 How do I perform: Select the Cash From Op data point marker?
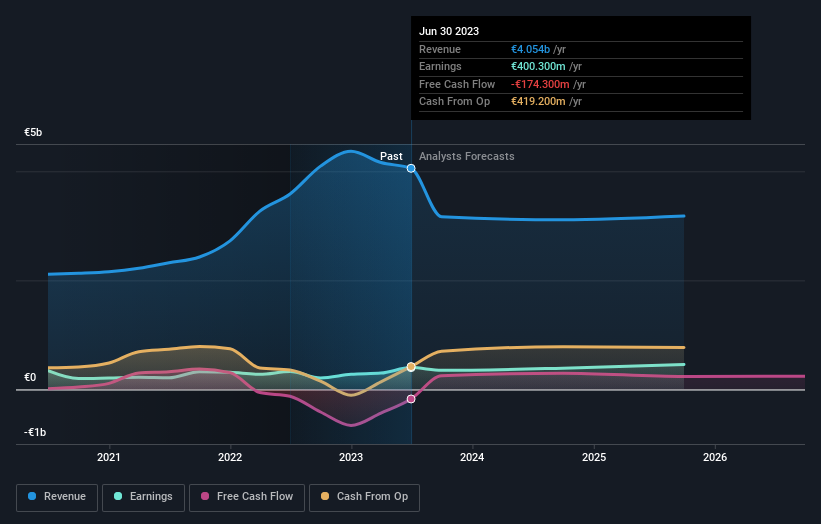411,367
